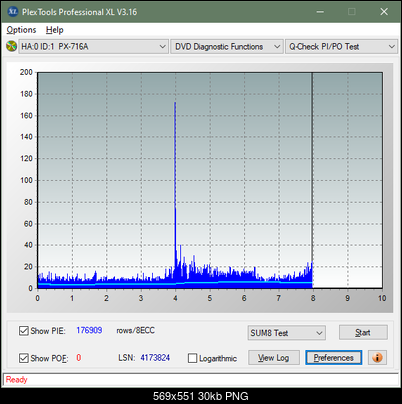Expand the DVD Diagnostic Functions dropdown
Image resolution: width=402 pixels, height=404 pixels.
coord(227,47)
